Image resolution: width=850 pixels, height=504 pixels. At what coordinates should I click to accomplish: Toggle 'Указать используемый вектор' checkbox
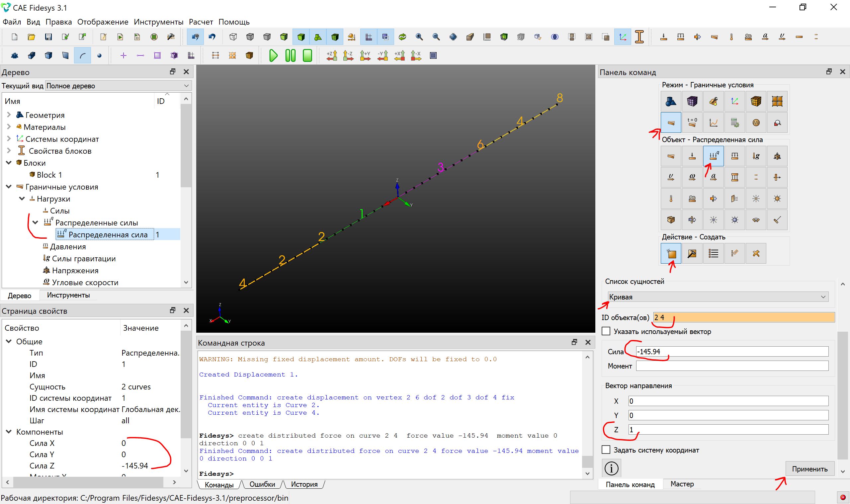(606, 331)
